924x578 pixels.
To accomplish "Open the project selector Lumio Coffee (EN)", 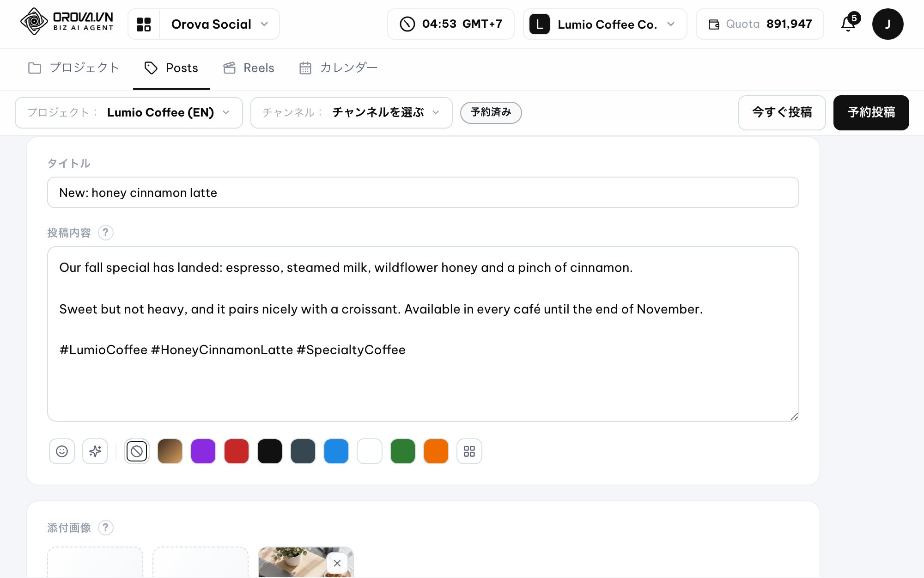I will point(129,112).
